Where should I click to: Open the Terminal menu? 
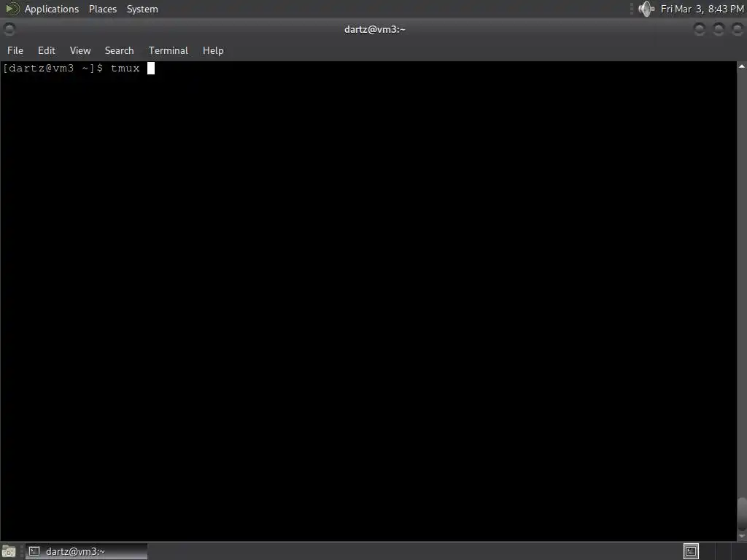(x=169, y=50)
